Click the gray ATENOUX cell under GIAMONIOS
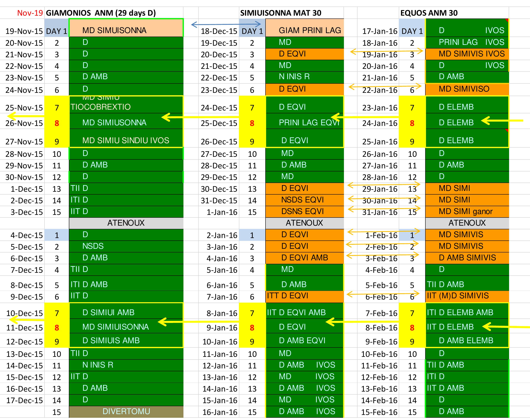 (x=126, y=223)
